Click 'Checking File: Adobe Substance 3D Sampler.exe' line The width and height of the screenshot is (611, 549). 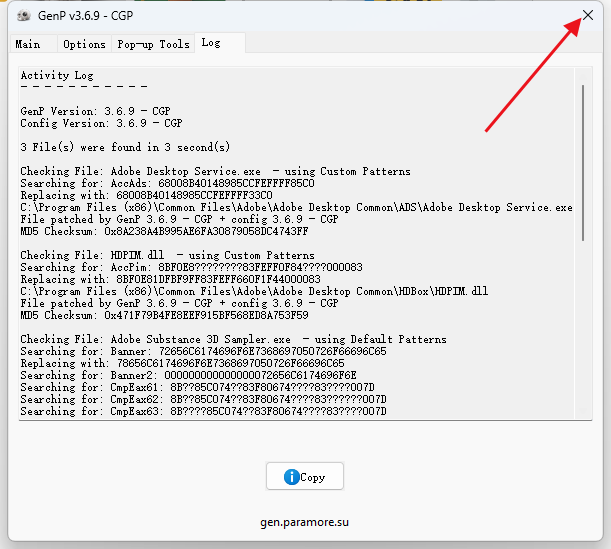coord(233,339)
